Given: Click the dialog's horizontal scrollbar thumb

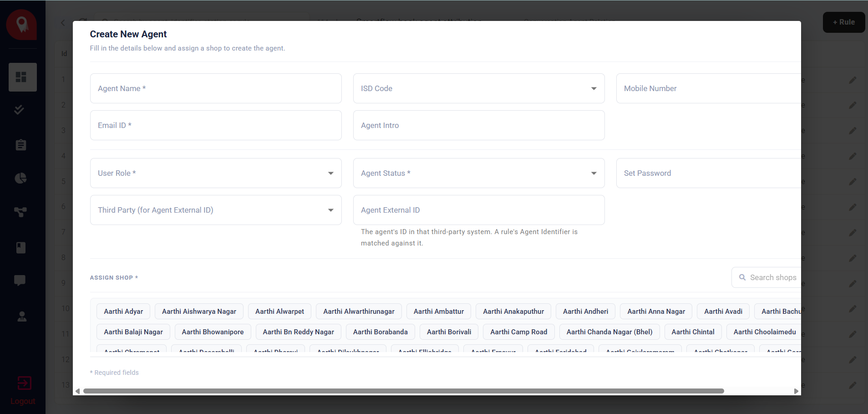Looking at the screenshot, I should pyautogui.click(x=403, y=391).
